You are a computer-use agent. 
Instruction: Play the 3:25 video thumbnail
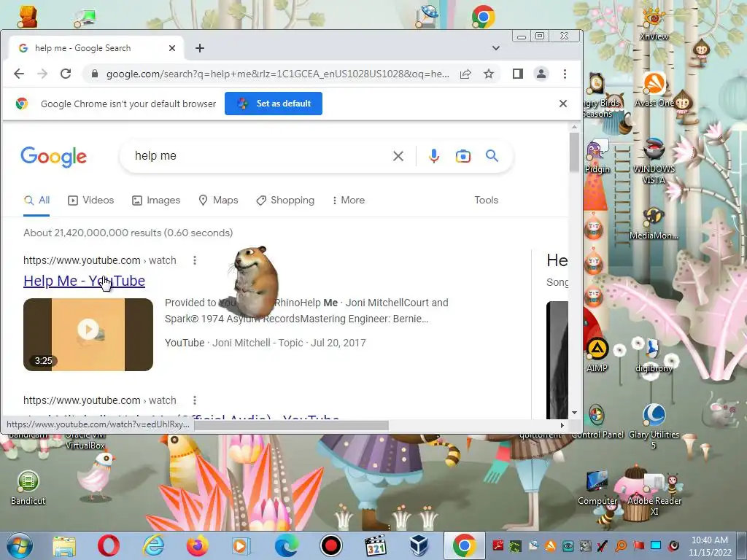88,334
